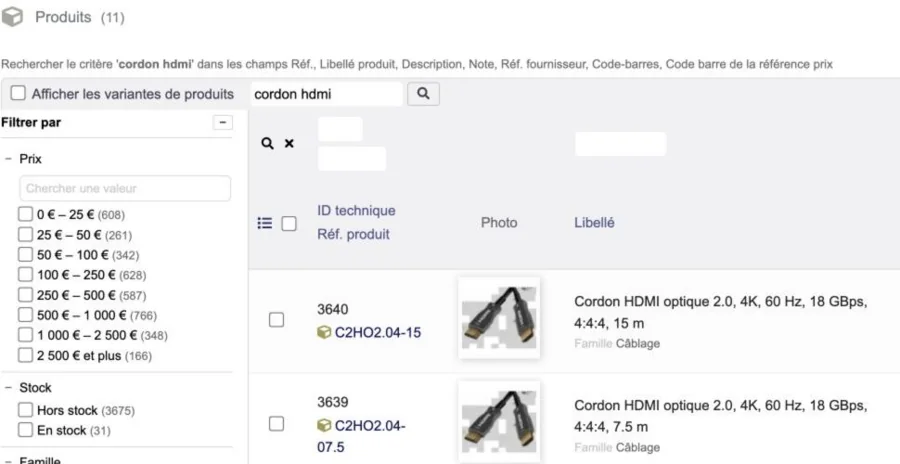The width and height of the screenshot is (900, 464).
Task: Click 'Chercher une valeur' price search field
Action: click(125, 188)
